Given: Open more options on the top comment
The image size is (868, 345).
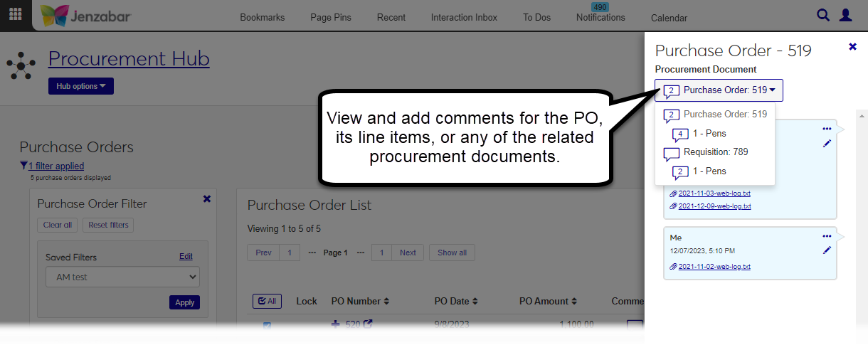Looking at the screenshot, I should coord(827,129).
